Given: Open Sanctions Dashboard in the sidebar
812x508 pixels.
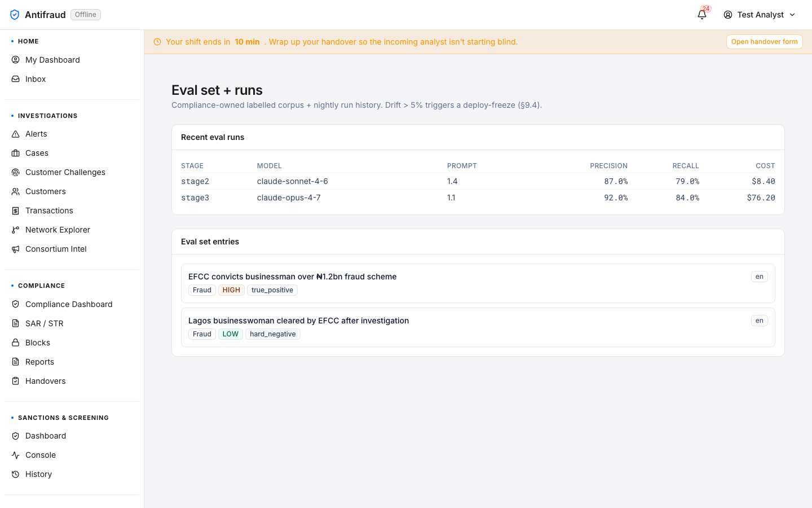Looking at the screenshot, I should 72,436.
